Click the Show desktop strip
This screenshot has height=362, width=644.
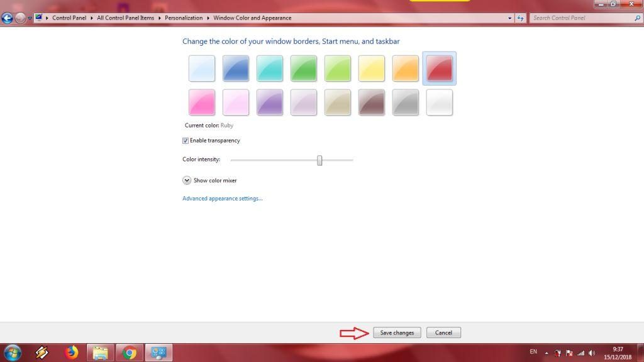(x=641, y=353)
